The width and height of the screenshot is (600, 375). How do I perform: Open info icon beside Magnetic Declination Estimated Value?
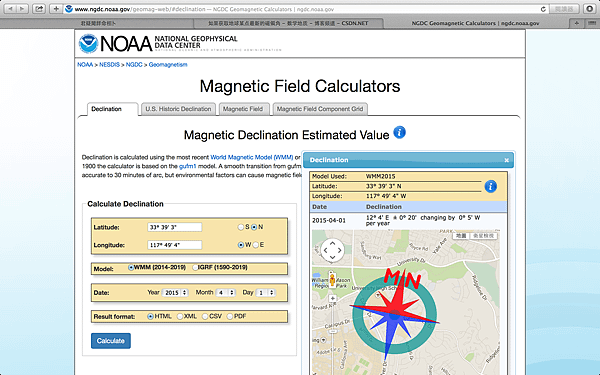click(x=399, y=132)
